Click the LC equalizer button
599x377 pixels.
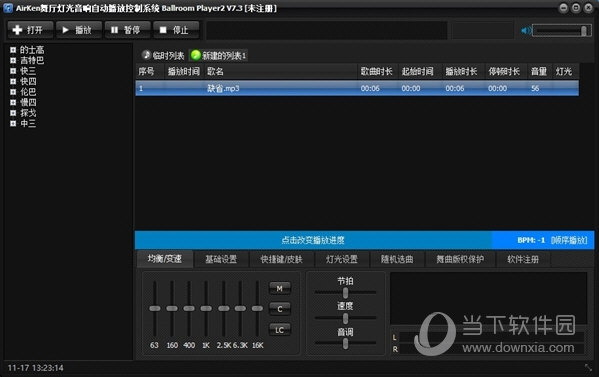(x=280, y=330)
